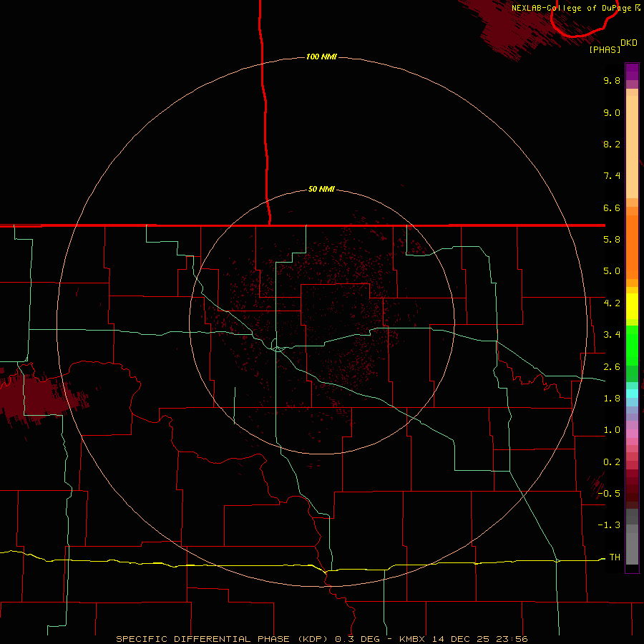Select the 7.4 scale value
The height and width of the screenshot is (644, 644).
click(612, 176)
